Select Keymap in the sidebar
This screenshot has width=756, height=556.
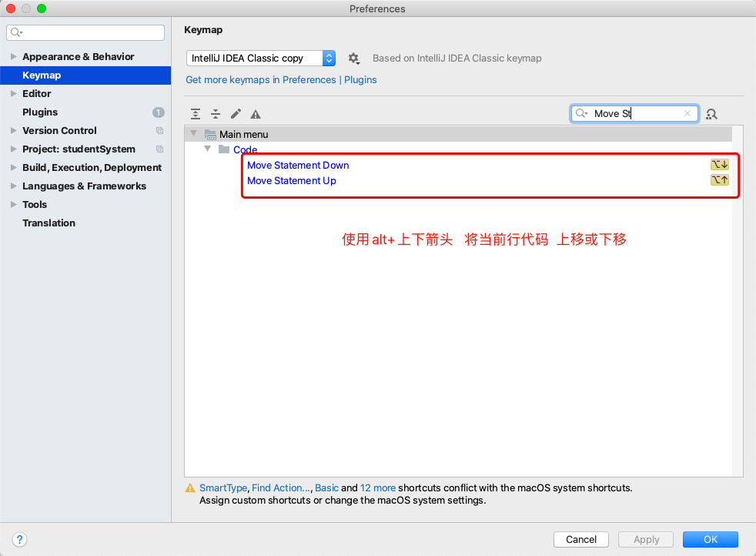click(85, 75)
